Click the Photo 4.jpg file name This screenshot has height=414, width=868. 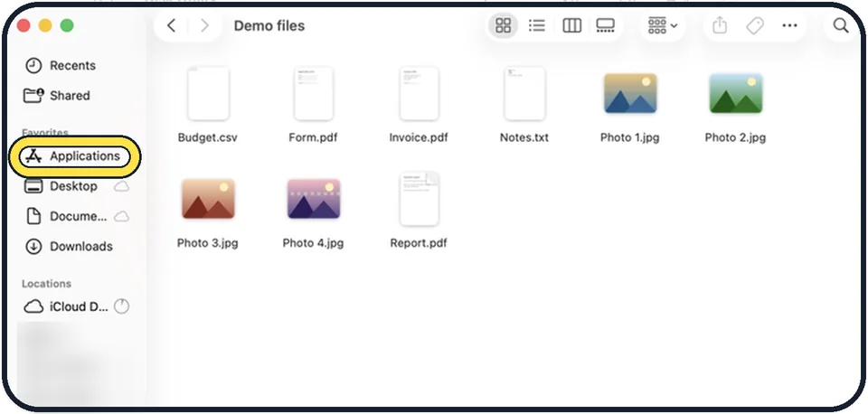coord(314,243)
